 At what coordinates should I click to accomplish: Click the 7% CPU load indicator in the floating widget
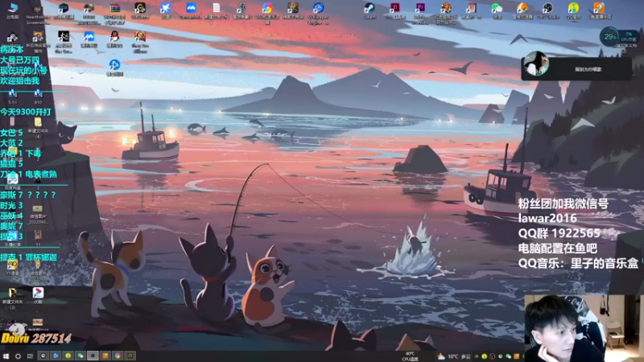pyautogui.click(x=629, y=37)
